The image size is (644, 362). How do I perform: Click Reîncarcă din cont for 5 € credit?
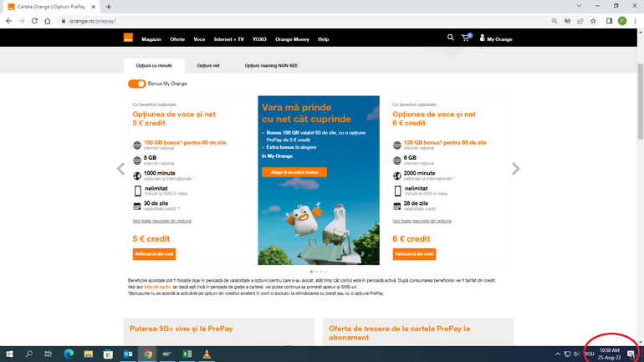pos(154,254)
